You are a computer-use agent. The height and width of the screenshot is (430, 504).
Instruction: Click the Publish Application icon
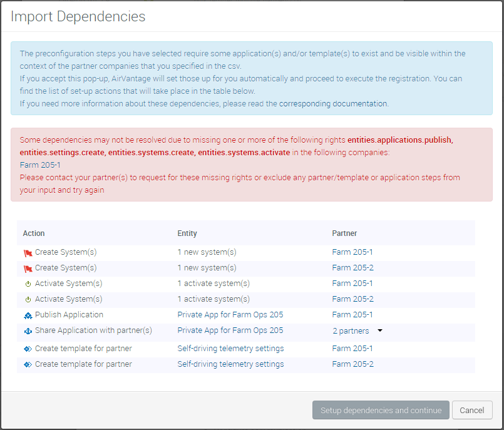click(28, 315)
